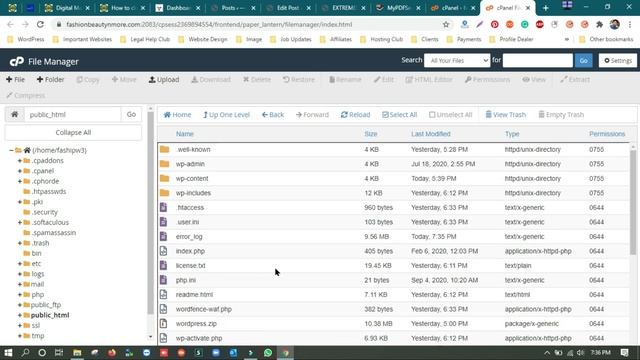This screenshot has width=640, height=360.
Task: Create a new file with File button
Action: coord(16,80)
